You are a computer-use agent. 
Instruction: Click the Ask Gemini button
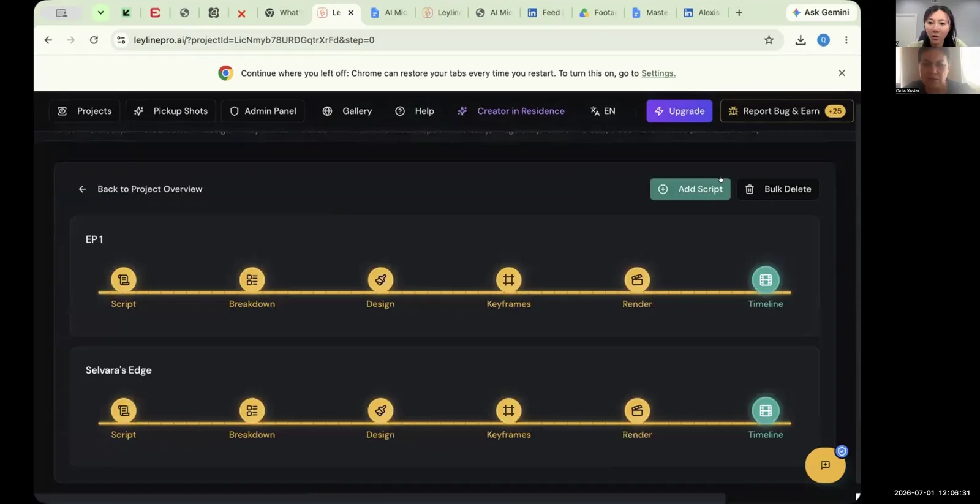[x=821, y=12]
